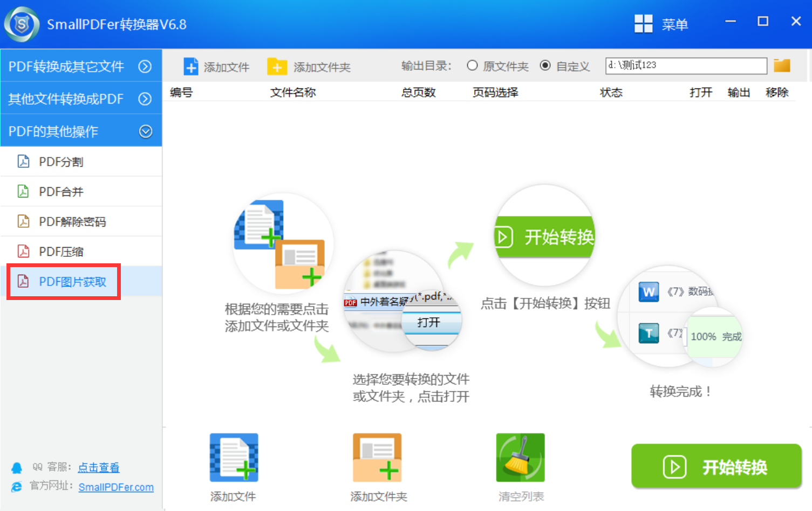This screenshot has height=511, width=812.
Task: Select the 自定义 radio button
Action: coord(545,65)
